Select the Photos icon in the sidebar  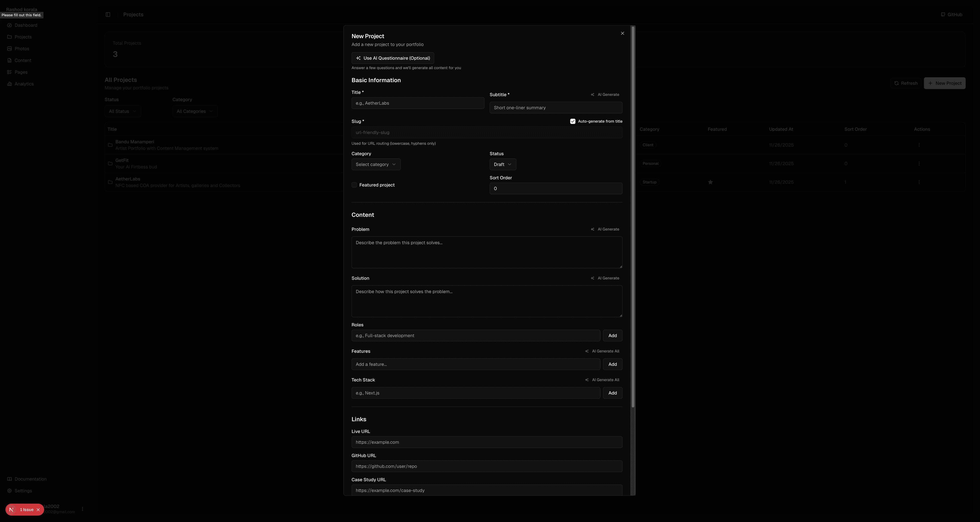pos(9,48)
